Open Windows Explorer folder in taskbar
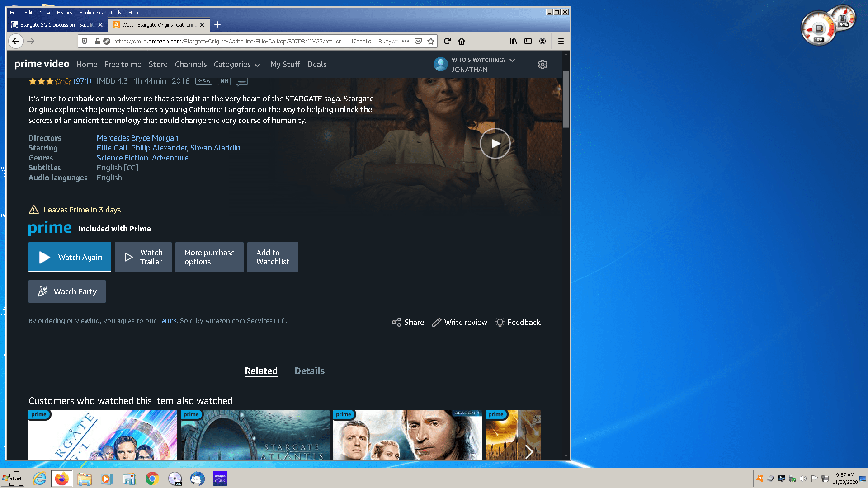This screenshot has height=488, width=868. 85,479
